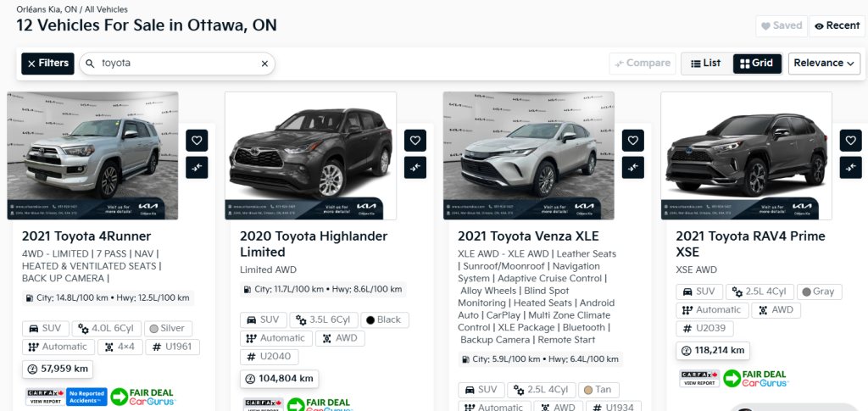This screenshot has height=411, width=868.
Task: Click the Compare button in toolbar
Action: click(x=642, y=64)
